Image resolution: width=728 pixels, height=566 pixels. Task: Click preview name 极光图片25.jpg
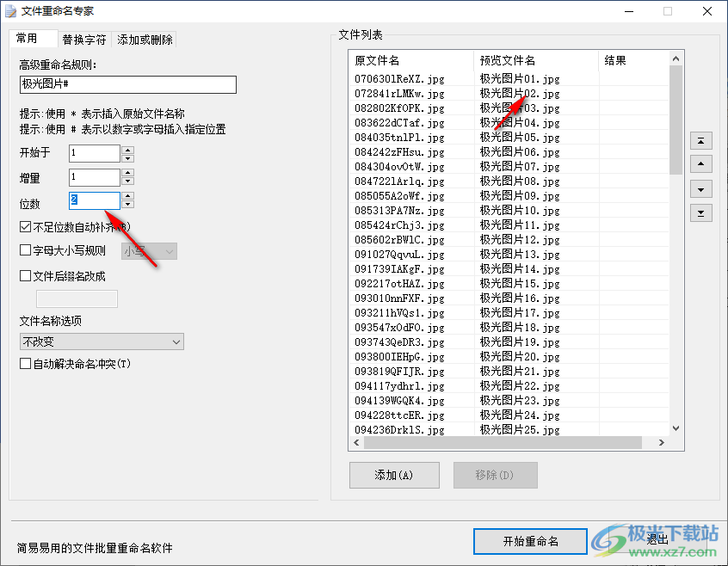tap(520, 429)
